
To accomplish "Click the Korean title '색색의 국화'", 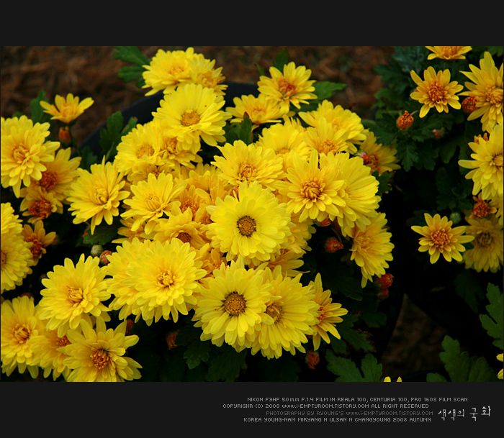I will pyautogui.click(x=464, y=414).
